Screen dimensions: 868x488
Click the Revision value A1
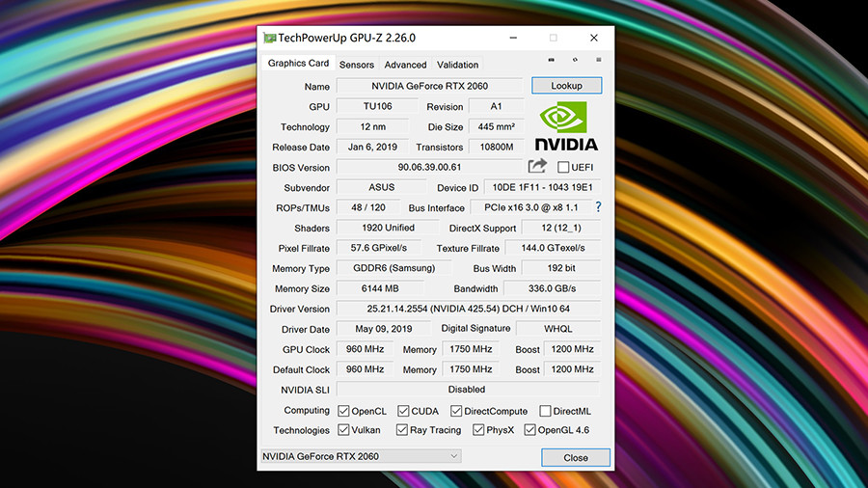(496, 106)
